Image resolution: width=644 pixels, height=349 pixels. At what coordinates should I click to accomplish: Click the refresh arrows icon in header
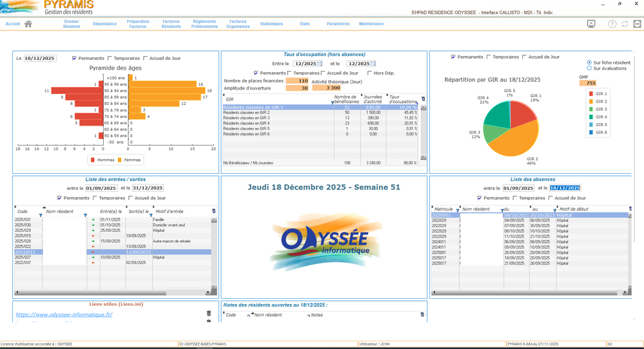coord(625,24)
